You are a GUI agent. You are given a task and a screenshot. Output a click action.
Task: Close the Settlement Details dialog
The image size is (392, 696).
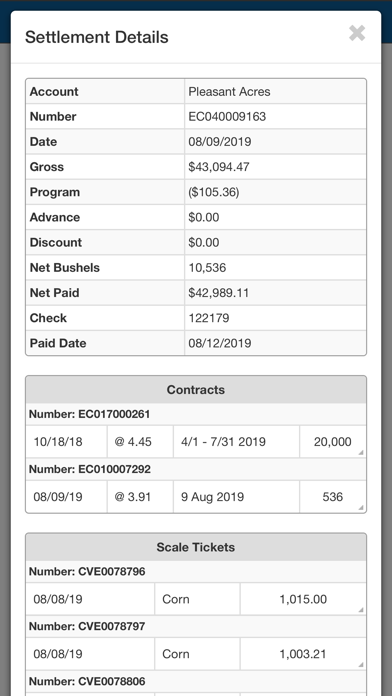click(357, 33)
